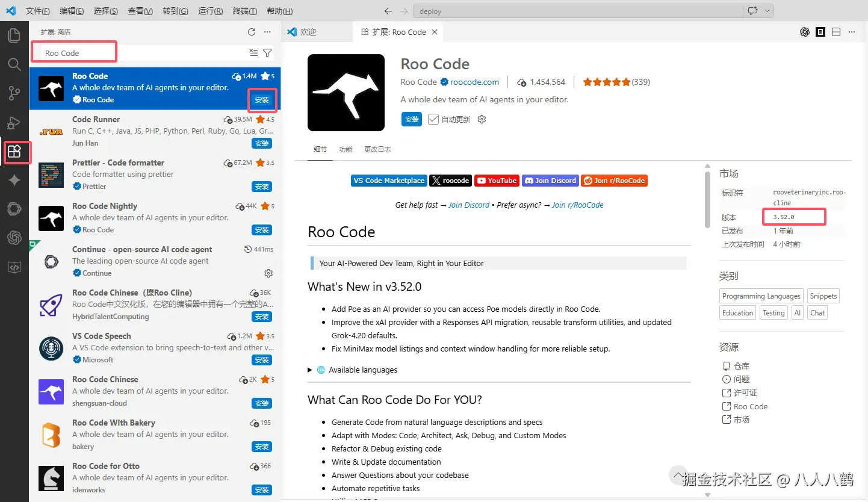The image size is (868, 502).
Task: Switch to the Changelog tab
Action: click(377, 149)
